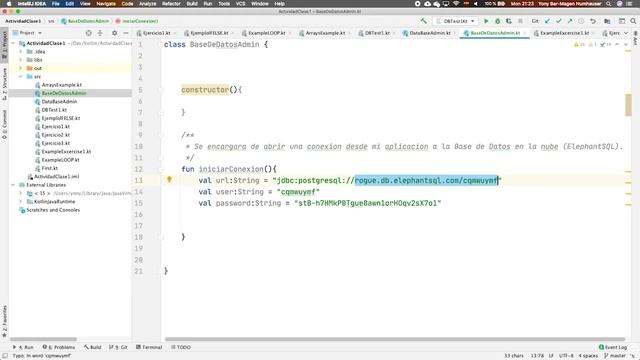Screen dimensions: 640x360
Task: Switch to the Ejercicio1.kt editor tab
Action: pyautogui.click(x=156, y=33)
